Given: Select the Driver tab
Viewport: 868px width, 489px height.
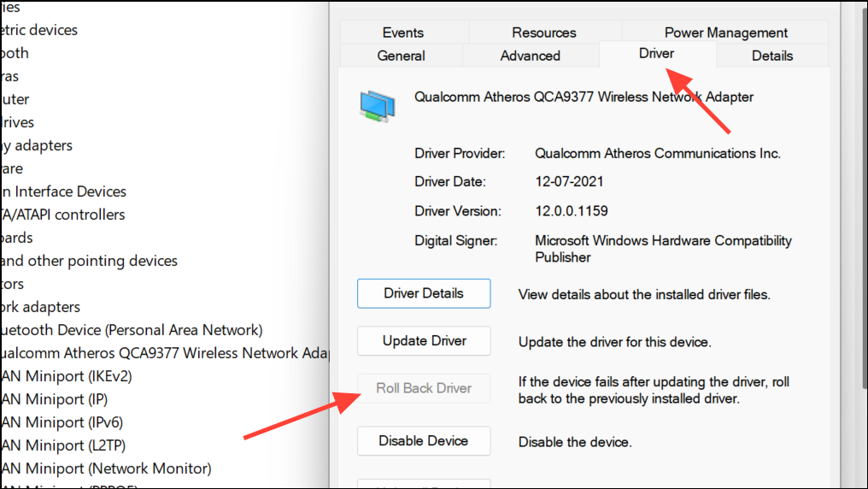Looking at the screenshot, I should [x=656, y=53].
